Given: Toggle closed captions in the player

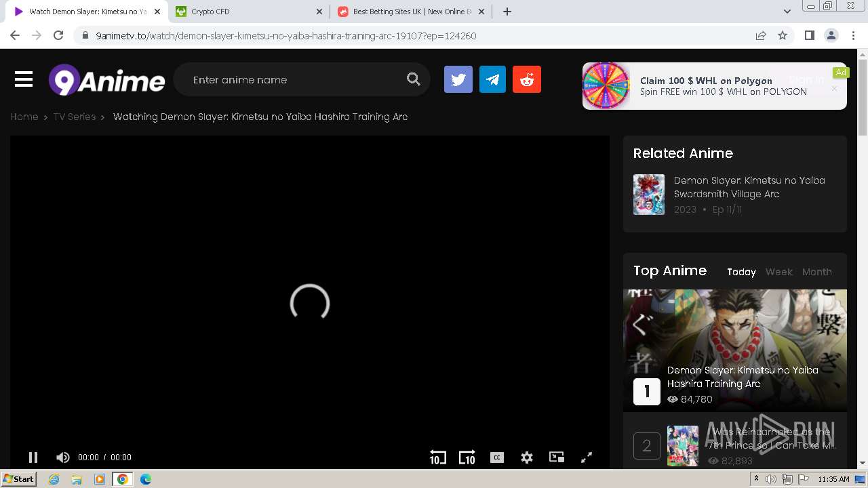Looking at the screenshot, I should click(x=497, y=457).
